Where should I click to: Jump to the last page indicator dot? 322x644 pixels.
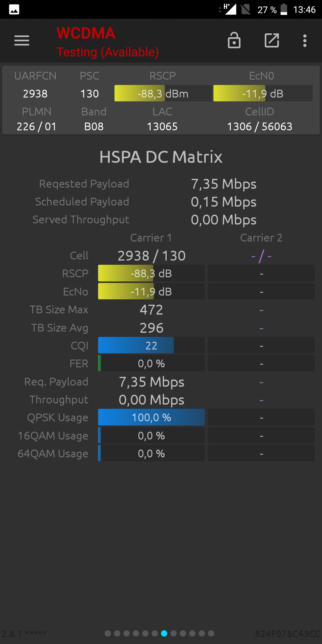(x=211, y=633)
